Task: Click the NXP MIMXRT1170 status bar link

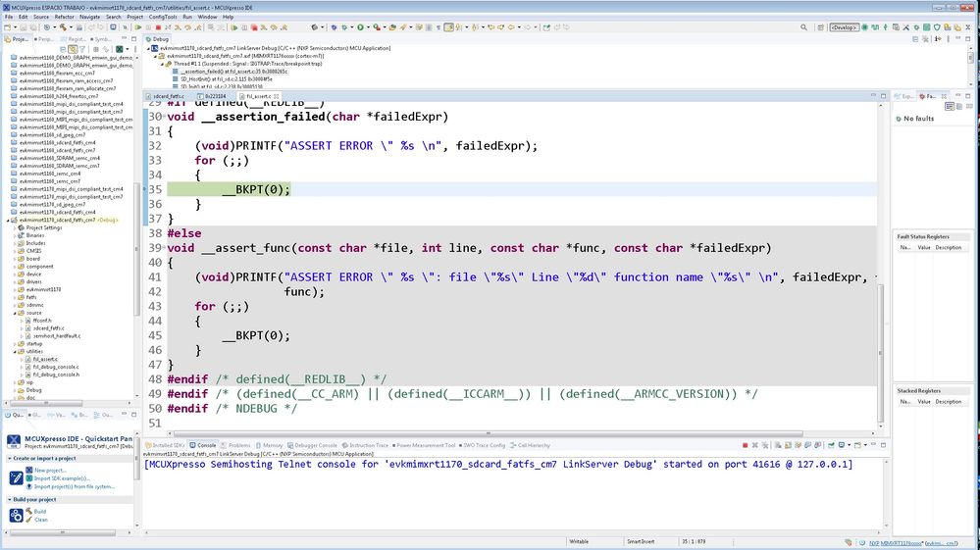Action: click(x=913, y=542)
